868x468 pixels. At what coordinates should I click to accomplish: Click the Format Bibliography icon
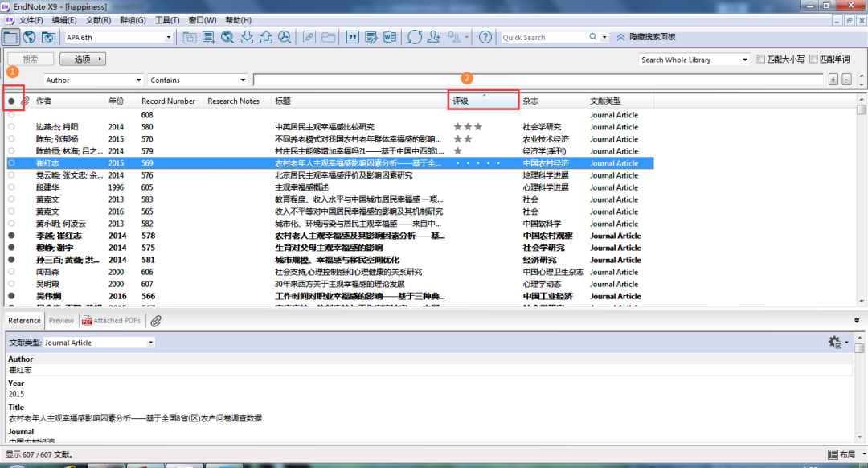371,37
